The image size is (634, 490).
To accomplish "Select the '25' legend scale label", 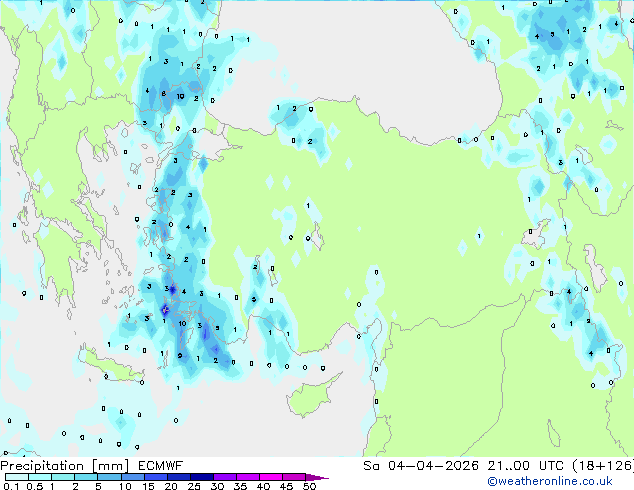I will pos(194,486).
